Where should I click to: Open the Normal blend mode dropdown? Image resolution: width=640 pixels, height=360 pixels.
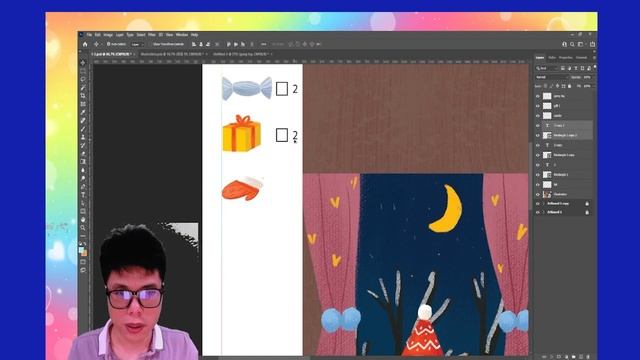tap(551, 77)
